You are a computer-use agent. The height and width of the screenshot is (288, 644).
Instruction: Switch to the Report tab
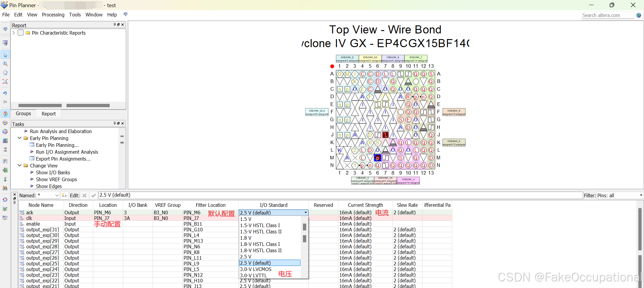[49, 114]
